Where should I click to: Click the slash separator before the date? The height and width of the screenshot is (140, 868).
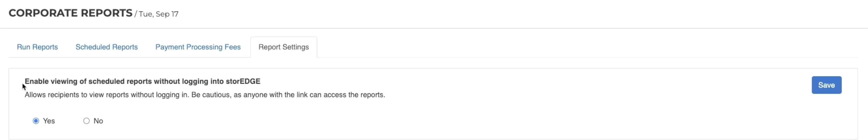pyautogui.click(x=136, y=14)
